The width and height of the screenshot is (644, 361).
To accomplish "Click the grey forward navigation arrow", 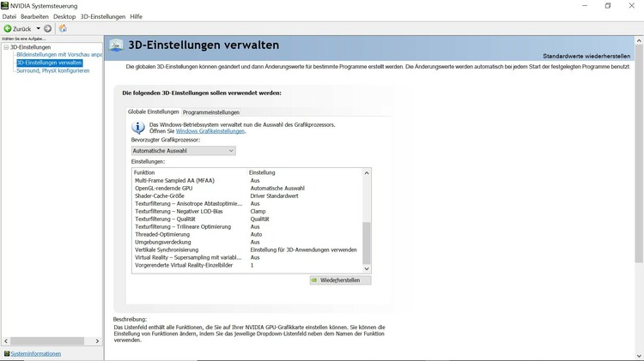I will point(47,28).
